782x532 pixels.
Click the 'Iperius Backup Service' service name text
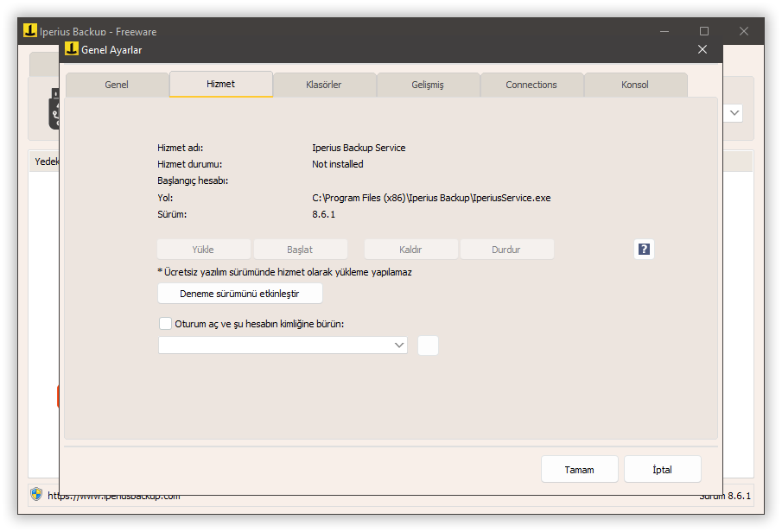(x=359, y=148)
